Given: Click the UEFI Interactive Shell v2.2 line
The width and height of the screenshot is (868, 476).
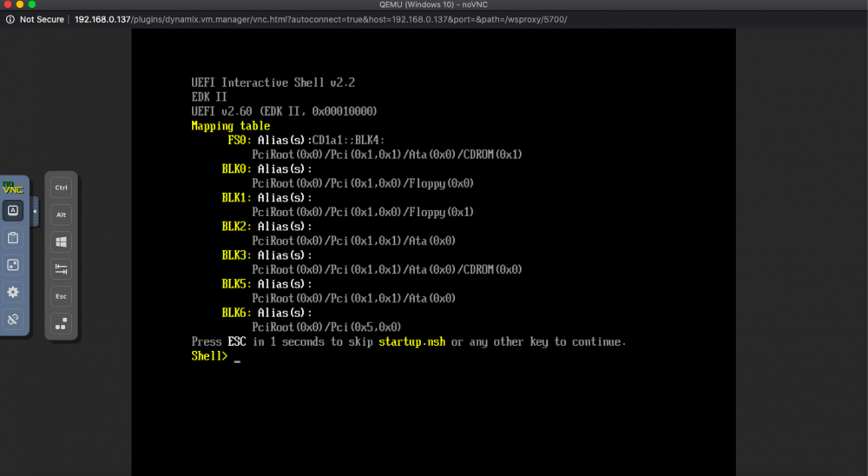Looking at the screenshot, I should 273,83.
